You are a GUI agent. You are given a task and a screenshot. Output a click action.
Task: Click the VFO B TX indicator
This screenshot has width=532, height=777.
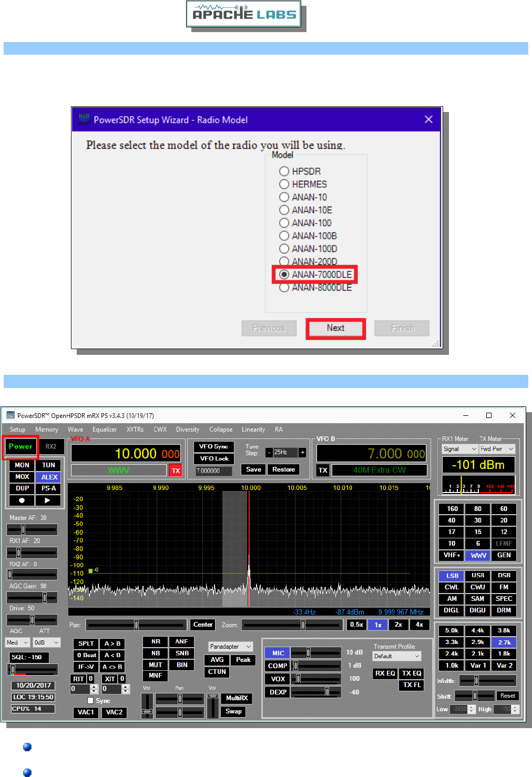pos(323,470)
